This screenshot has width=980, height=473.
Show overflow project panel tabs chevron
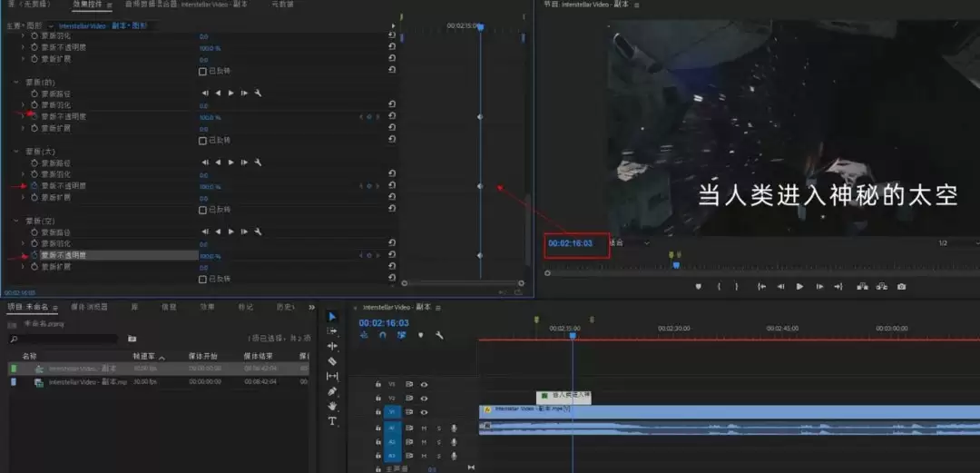[311, 307]
